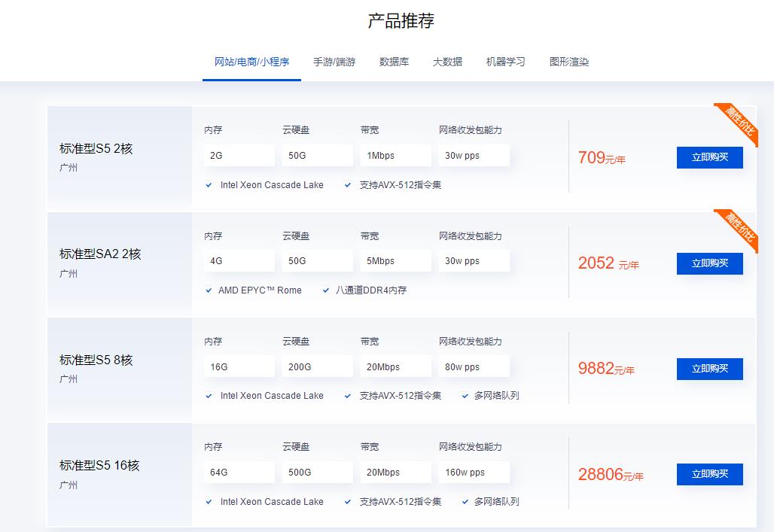Click checkmark beside AMD EPYC Rome

[x=209, y=290]
